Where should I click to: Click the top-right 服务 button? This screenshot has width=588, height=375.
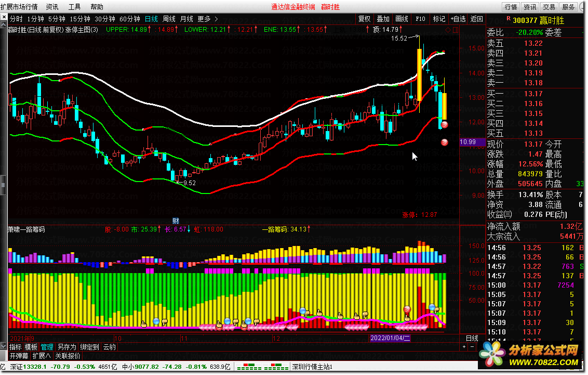568,7
